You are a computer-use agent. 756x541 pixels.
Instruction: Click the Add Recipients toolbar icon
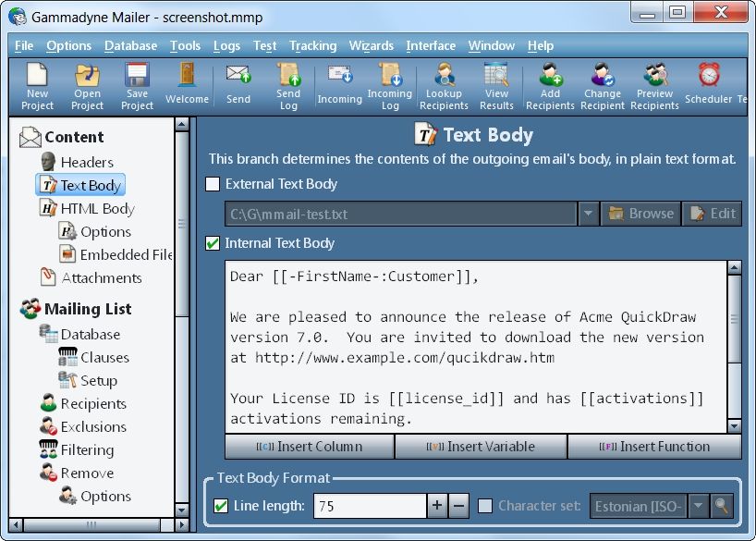coord(550,87)
